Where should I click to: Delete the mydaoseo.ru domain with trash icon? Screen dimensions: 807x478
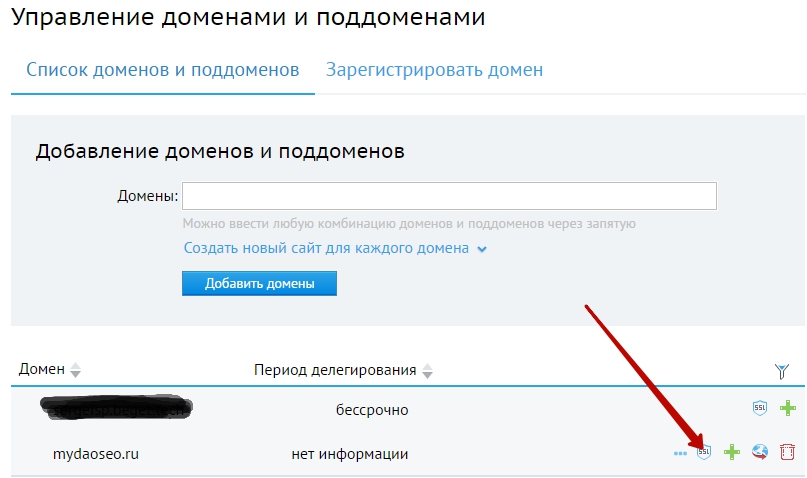pos(787,452)
